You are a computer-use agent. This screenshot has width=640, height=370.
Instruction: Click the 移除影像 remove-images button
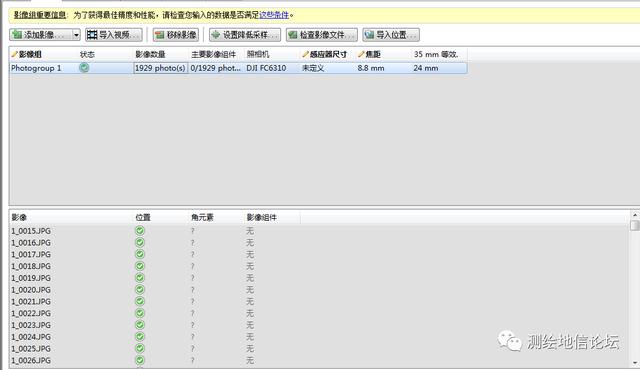176,35
